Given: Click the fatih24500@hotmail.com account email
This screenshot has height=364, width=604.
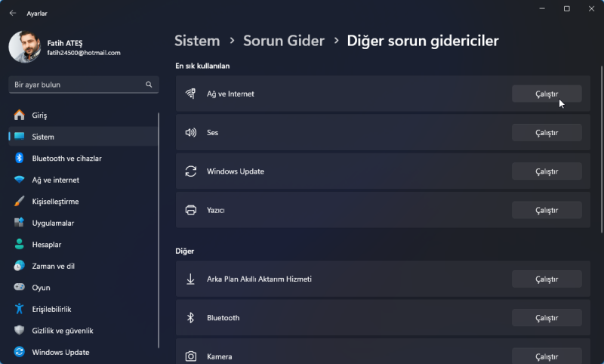Looking at the screenshot, I should 84,53.
